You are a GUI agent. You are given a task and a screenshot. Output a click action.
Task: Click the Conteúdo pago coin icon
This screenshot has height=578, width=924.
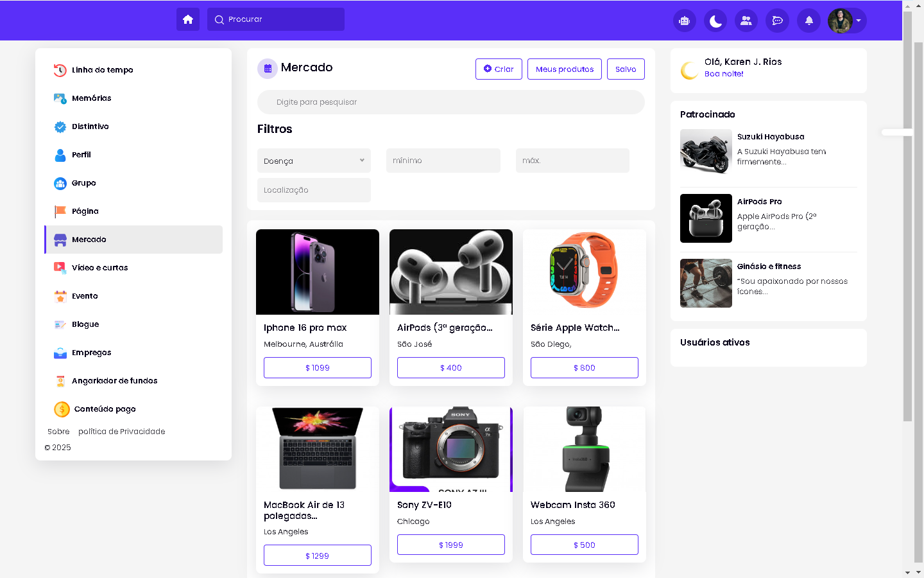coord(62,409)
